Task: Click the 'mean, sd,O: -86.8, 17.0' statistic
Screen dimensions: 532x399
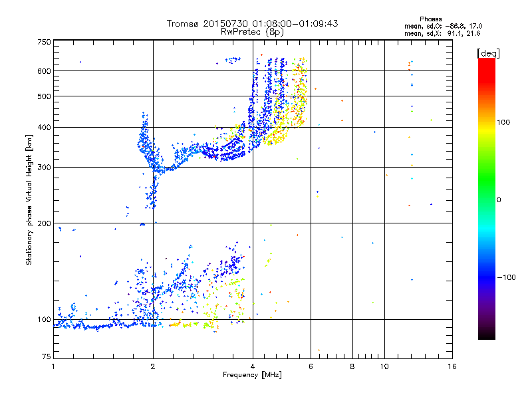Action: click(443, 26)
